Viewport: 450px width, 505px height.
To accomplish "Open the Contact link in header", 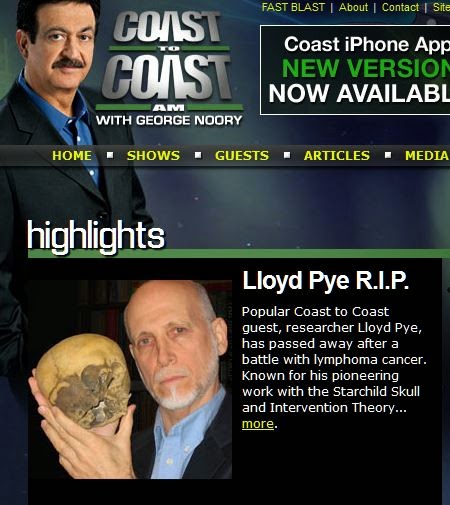I will (400, 7).
